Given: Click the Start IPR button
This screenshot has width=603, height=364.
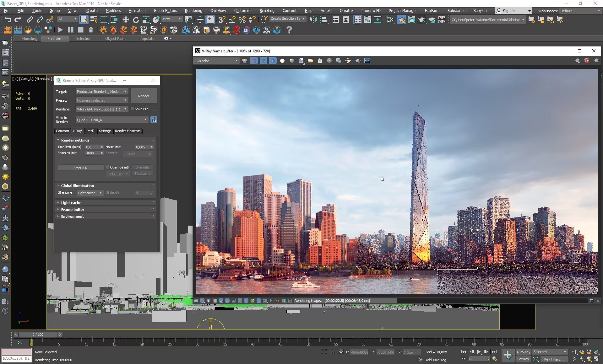Looking at the screenshot, I should point(80,168).
